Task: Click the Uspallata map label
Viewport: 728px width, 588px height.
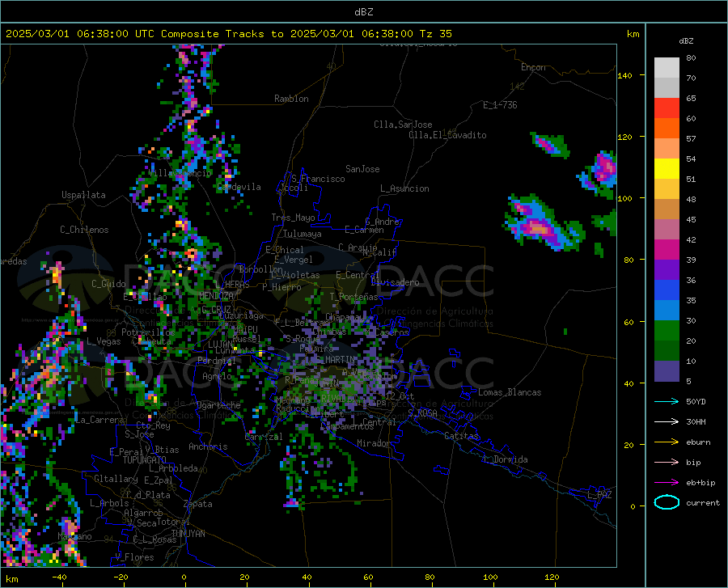Action: (x=83, y=195)
